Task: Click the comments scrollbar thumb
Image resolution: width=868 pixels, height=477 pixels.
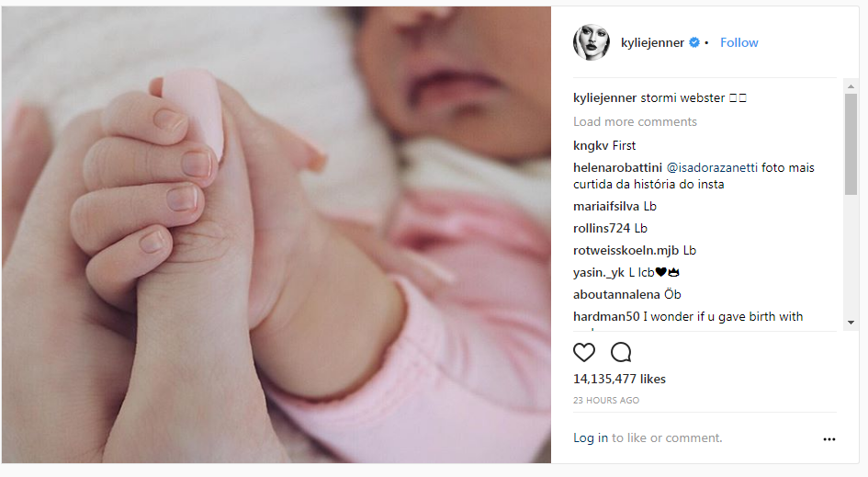Action: pos(851,144)
